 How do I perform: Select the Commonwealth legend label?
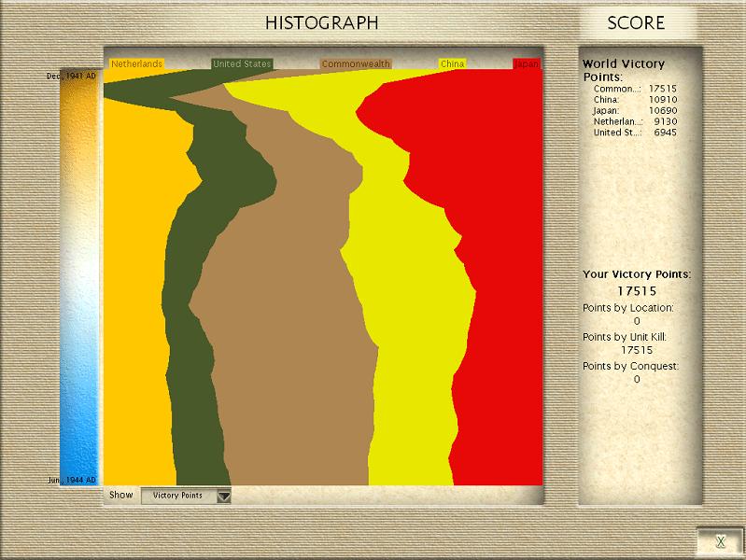pyautogui.click(x=356, y=64)
